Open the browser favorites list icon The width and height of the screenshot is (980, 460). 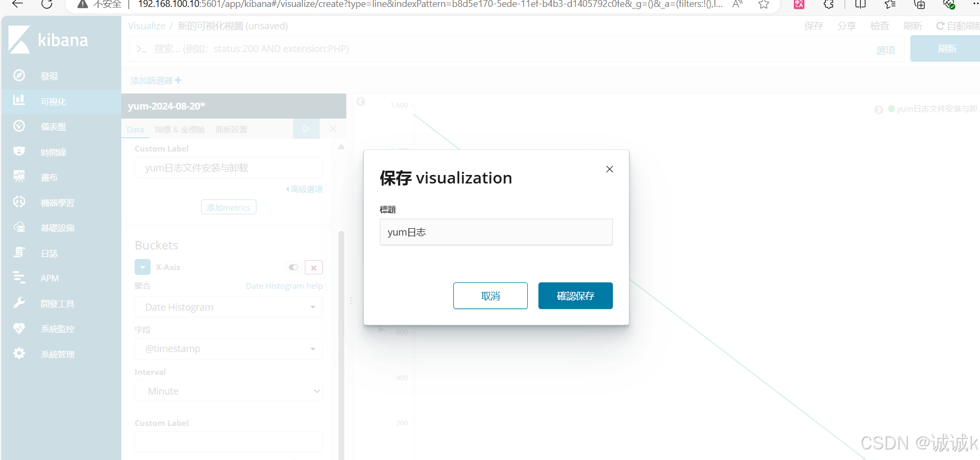coord(890,4)
